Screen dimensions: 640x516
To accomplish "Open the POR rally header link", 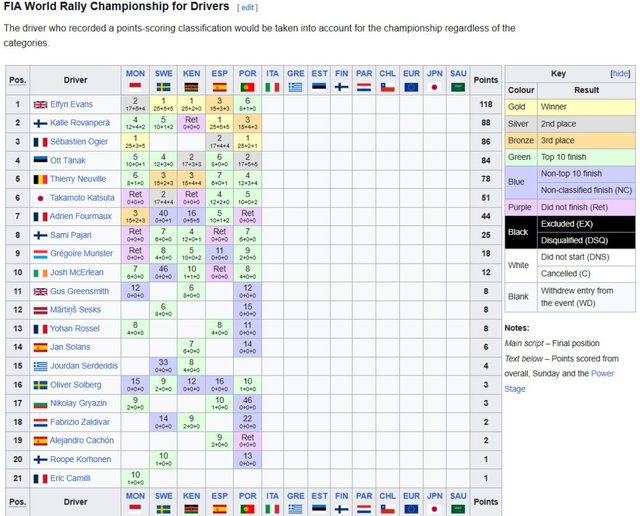I will click(247, 73).
